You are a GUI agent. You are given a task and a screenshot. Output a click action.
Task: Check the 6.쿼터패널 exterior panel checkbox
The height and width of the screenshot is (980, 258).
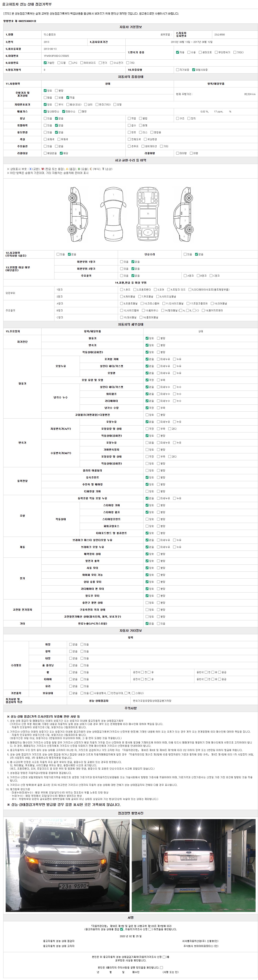[121, 296]
